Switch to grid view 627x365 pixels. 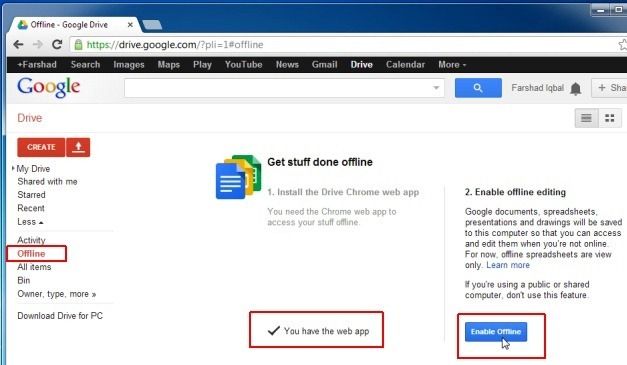click(609, 118)
